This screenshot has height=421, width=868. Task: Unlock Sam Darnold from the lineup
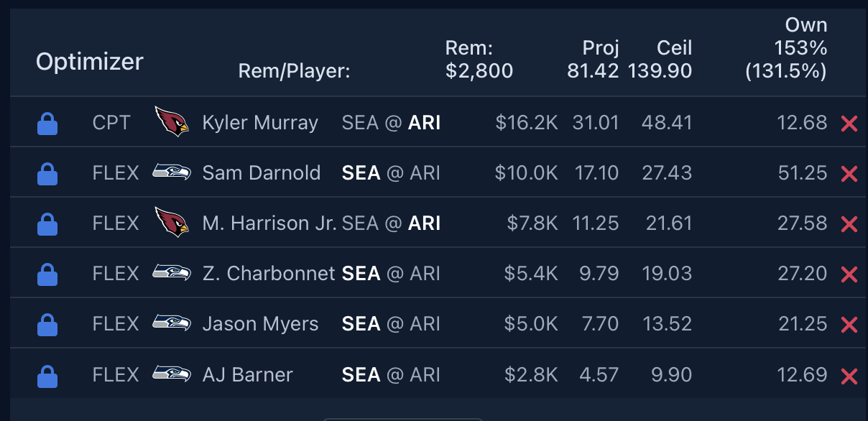47,174
